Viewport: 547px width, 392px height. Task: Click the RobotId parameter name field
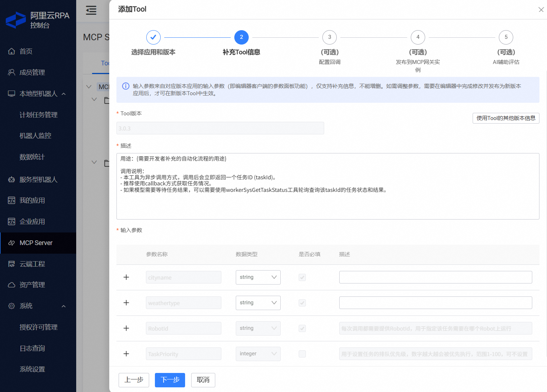click(184, 328)
